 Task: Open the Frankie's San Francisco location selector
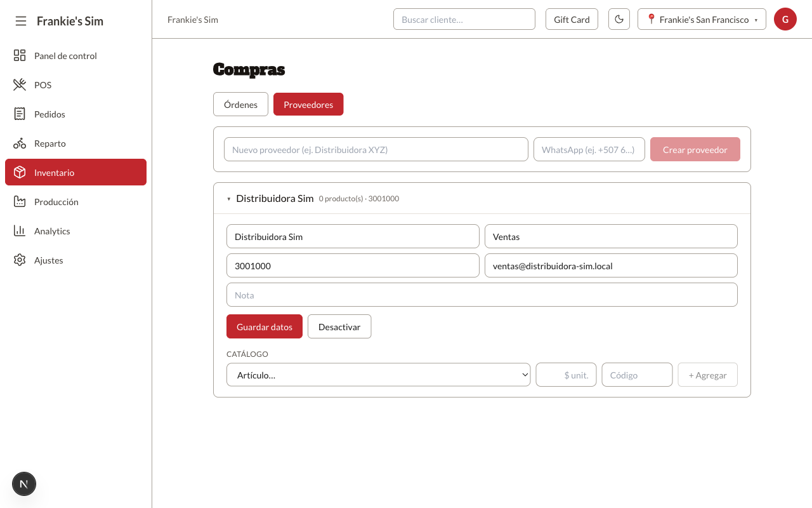(x=702, y=19)
